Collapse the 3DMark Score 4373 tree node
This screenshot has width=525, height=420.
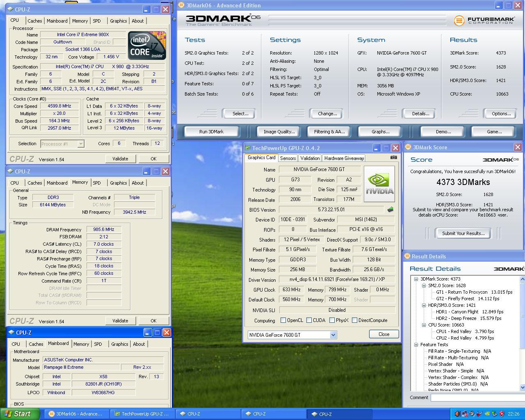pos(416,279)
